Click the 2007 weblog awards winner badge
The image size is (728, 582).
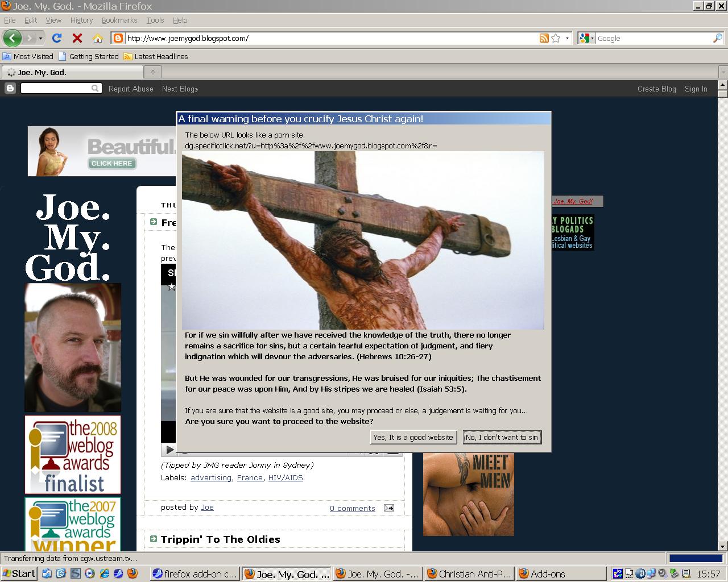tap(73, 524)
